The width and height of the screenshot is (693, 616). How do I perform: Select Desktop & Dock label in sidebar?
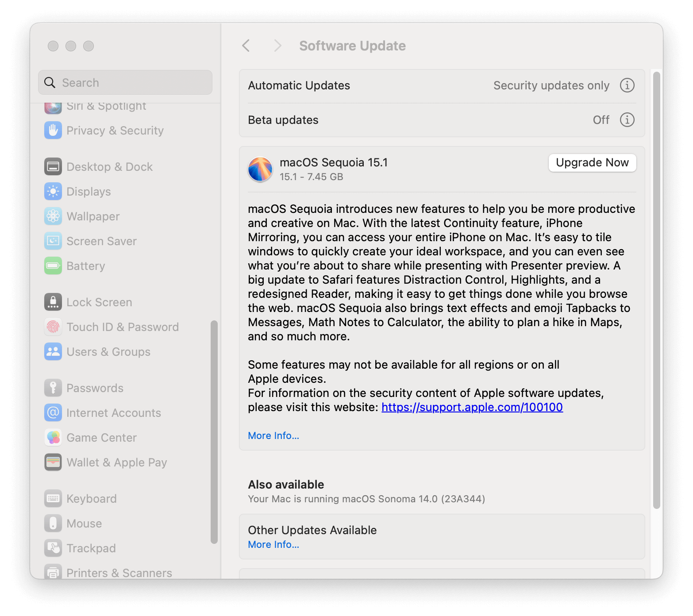click(110, 167)
